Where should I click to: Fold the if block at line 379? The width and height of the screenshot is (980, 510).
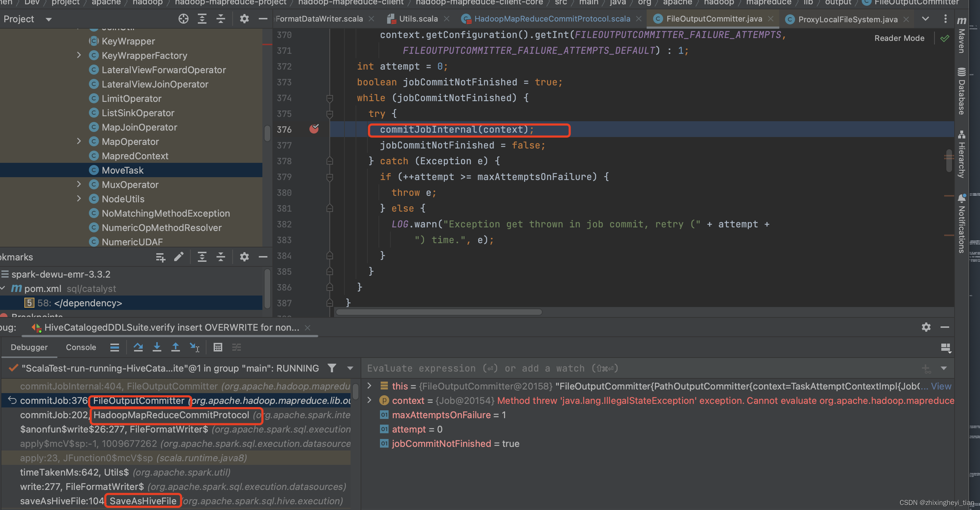[x=330, y=177]
